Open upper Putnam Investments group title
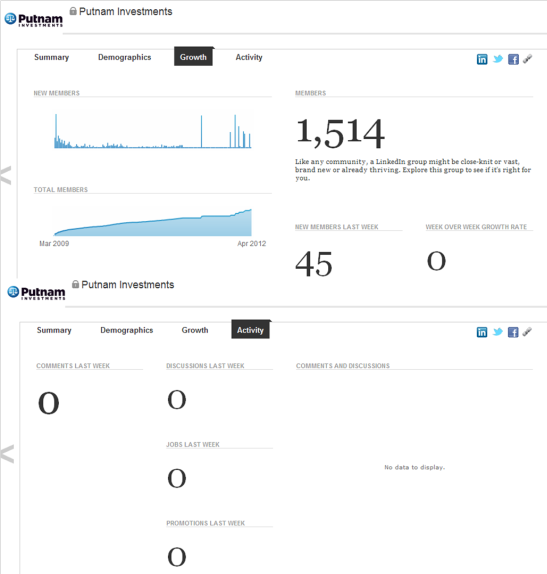The width and height of the screenshot is (547, 574). pos(126,12)
